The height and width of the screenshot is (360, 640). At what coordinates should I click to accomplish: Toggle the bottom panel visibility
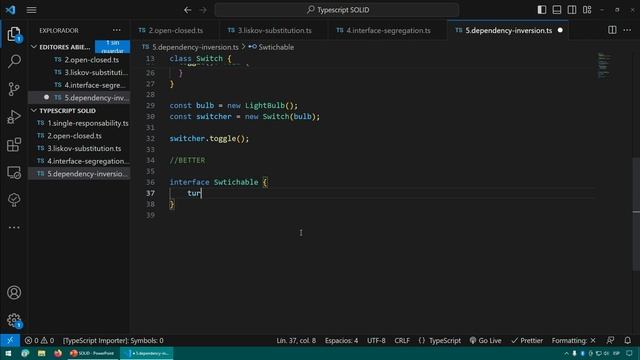(557, 10)
